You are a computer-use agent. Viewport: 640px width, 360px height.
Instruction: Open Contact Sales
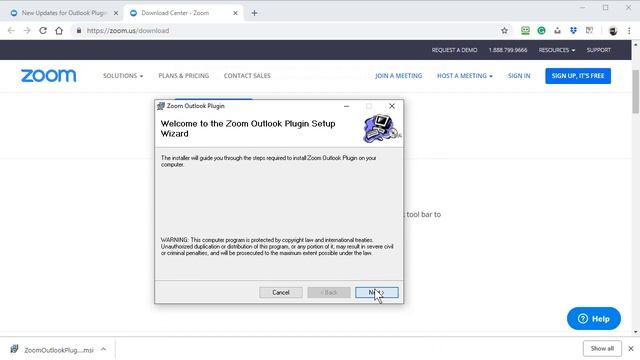point(247,76)
